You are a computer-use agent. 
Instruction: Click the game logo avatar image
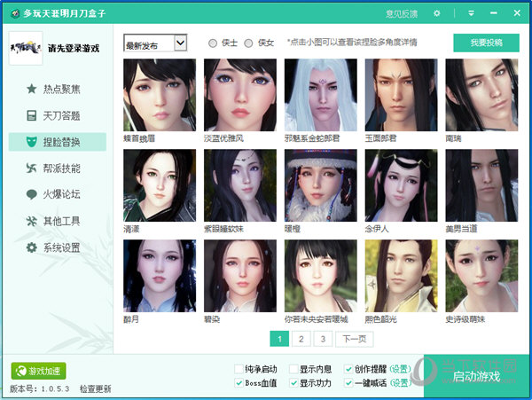[26, 48]
